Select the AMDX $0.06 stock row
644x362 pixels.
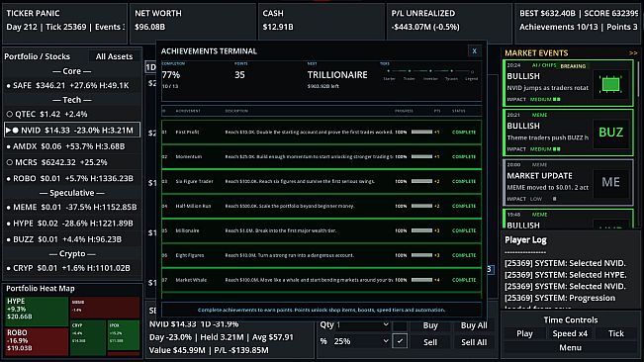(x=72, y=146)
